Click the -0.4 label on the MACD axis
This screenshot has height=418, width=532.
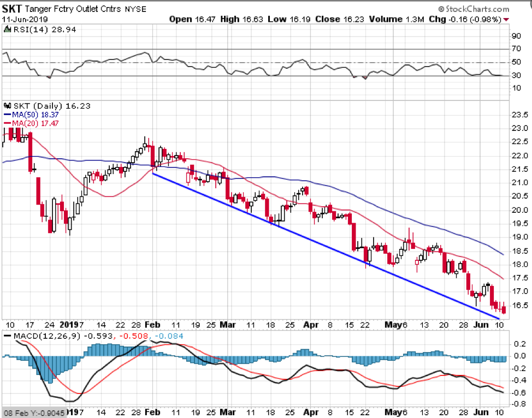[x=518, y=380]
